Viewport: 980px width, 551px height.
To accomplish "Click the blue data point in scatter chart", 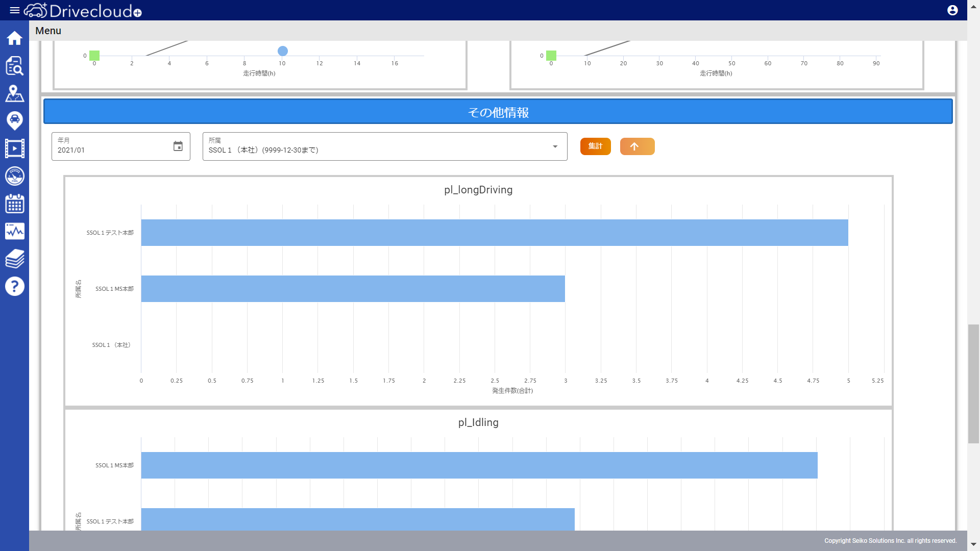I will 283,51.
